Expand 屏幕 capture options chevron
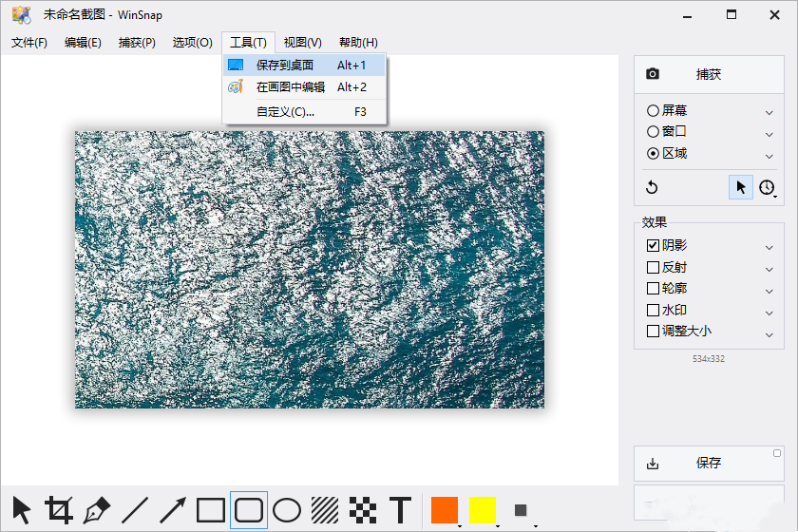The image size is (798, 532). click(769, 112)
